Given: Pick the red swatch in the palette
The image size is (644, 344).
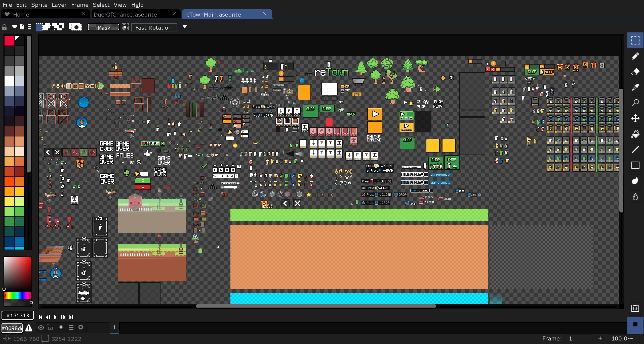Looking at the screenshot, I should click(9, 41).
